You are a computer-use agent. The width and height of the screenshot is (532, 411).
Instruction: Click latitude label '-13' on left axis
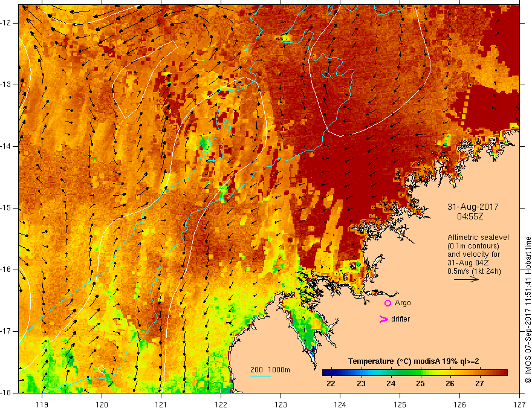pos(7,85)
